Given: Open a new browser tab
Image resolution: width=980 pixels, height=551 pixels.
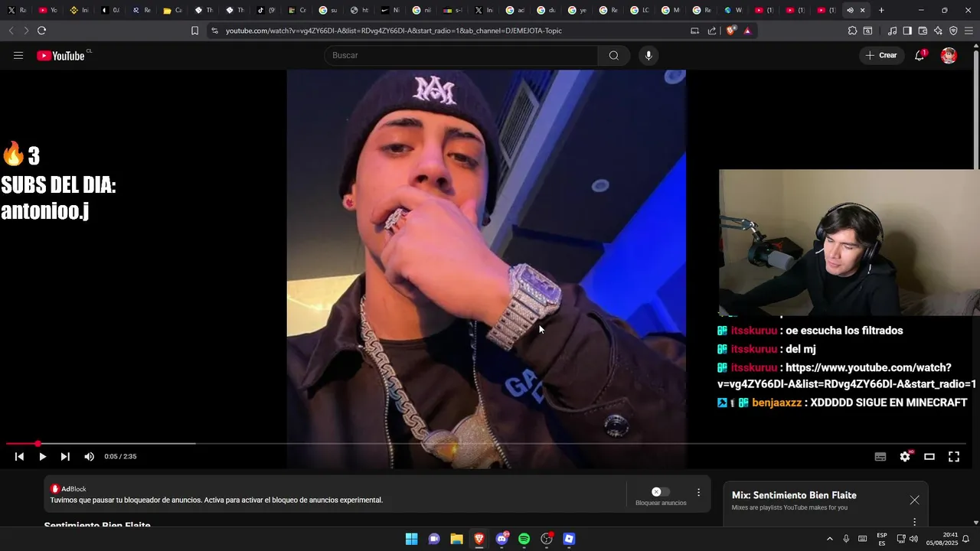Looking at the screenshot, I should tap(881, 10).
